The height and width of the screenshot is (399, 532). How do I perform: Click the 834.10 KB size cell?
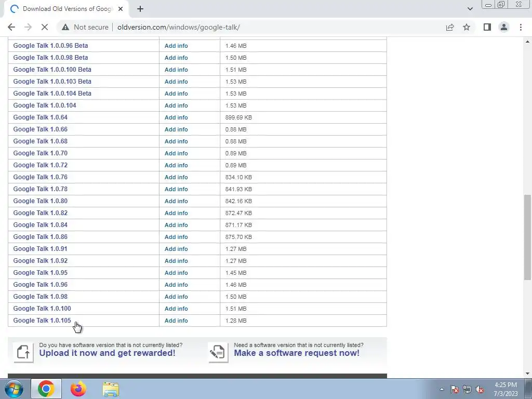303,177
